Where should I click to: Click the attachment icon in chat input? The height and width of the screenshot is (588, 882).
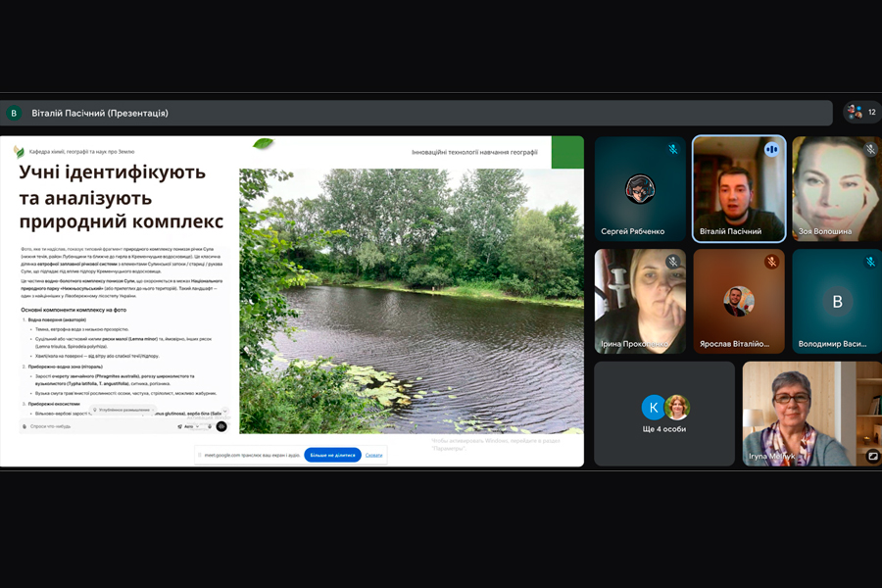pyautogui.click(x=24, y=426)
